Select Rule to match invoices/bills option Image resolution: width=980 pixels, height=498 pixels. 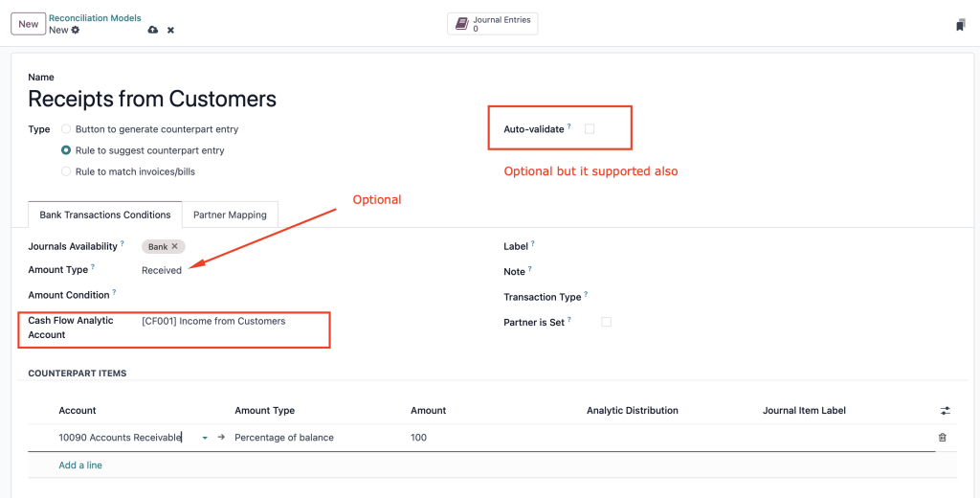[x=66, y=171]
